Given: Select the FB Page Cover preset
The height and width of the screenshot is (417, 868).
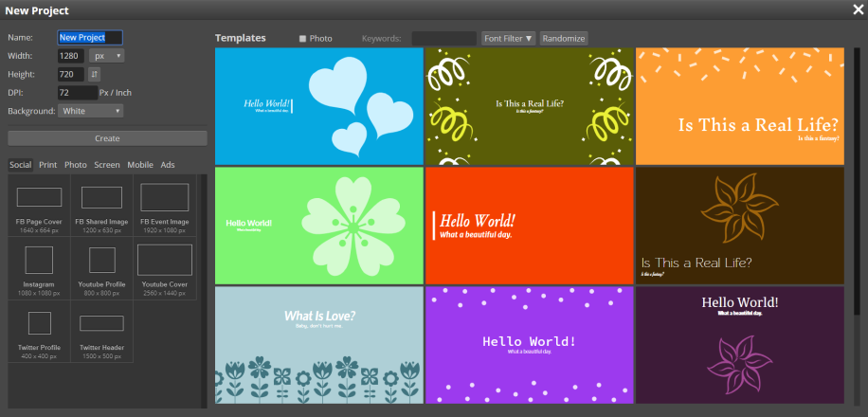Looking at the screenshot, I should [x=39, y=205].
